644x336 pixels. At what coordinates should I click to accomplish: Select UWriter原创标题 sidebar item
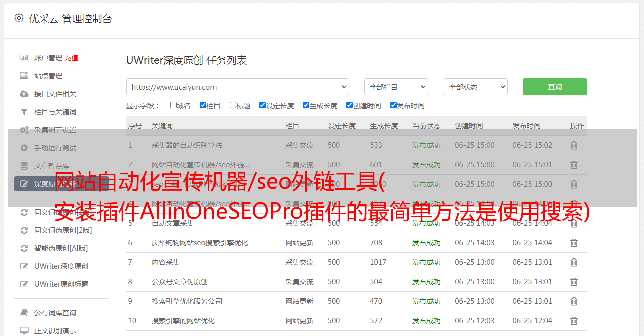(x=61, y=284)
